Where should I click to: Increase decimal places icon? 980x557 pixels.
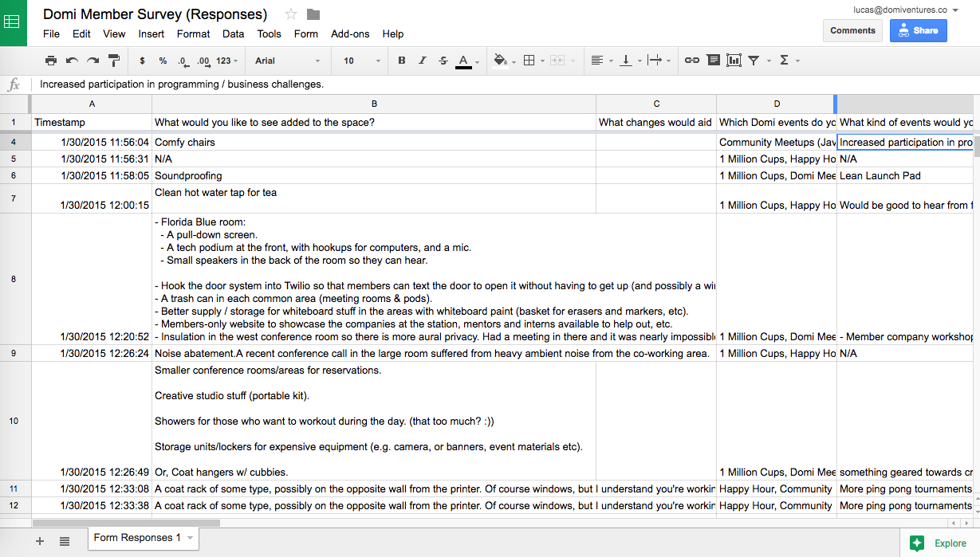(x=203, y=61)
